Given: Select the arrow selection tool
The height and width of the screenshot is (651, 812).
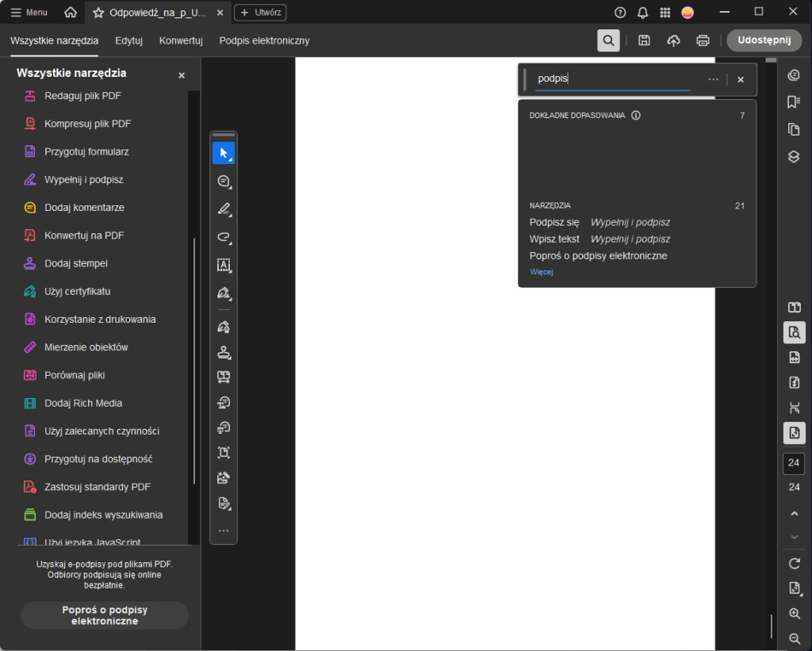Looking at the screenshot, I should (x=223, y=153).
